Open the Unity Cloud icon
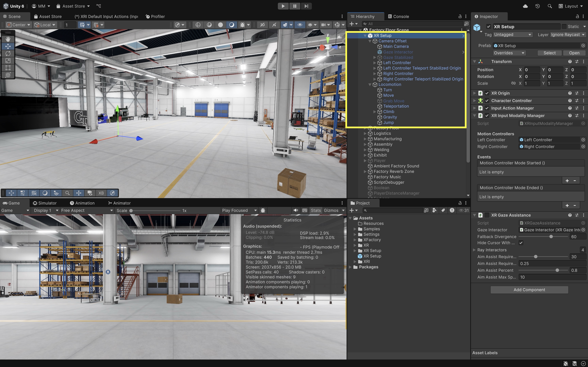The width and height of the screenshot is (588, 367). tap(525, 6)
